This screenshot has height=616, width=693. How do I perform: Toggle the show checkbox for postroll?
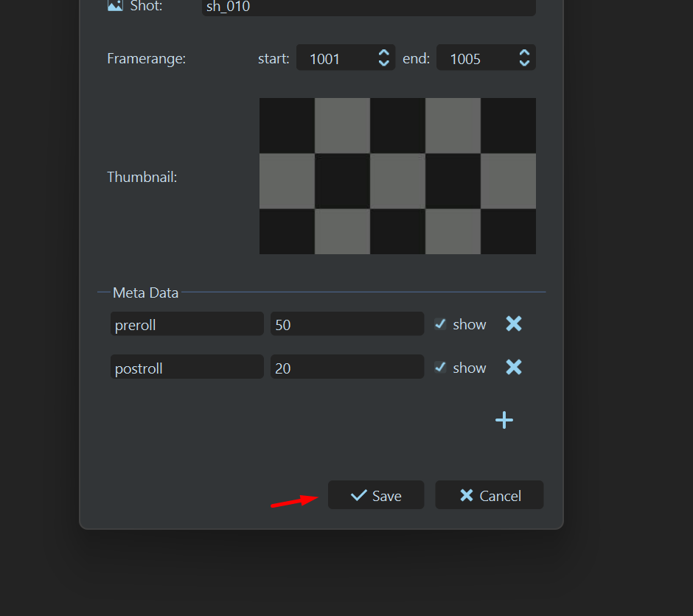pyautogui.click(x=440, y=368)
